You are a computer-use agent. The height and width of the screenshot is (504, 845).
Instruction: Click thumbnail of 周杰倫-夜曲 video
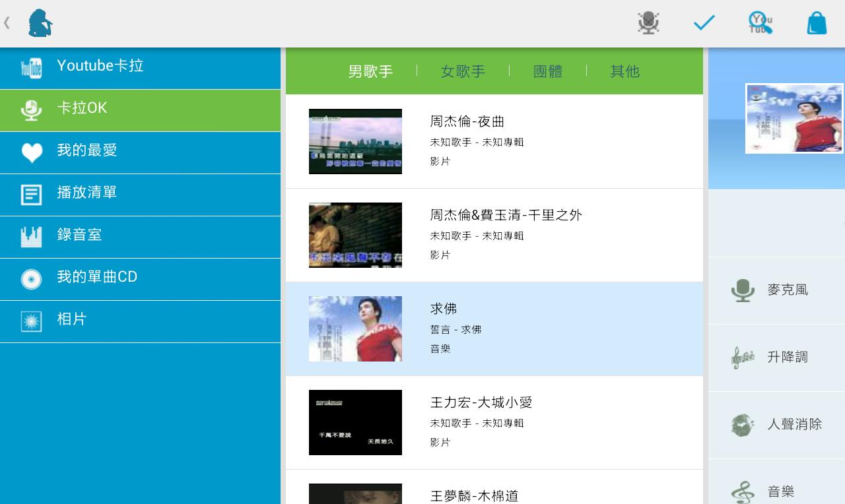(x=355, y=141)
